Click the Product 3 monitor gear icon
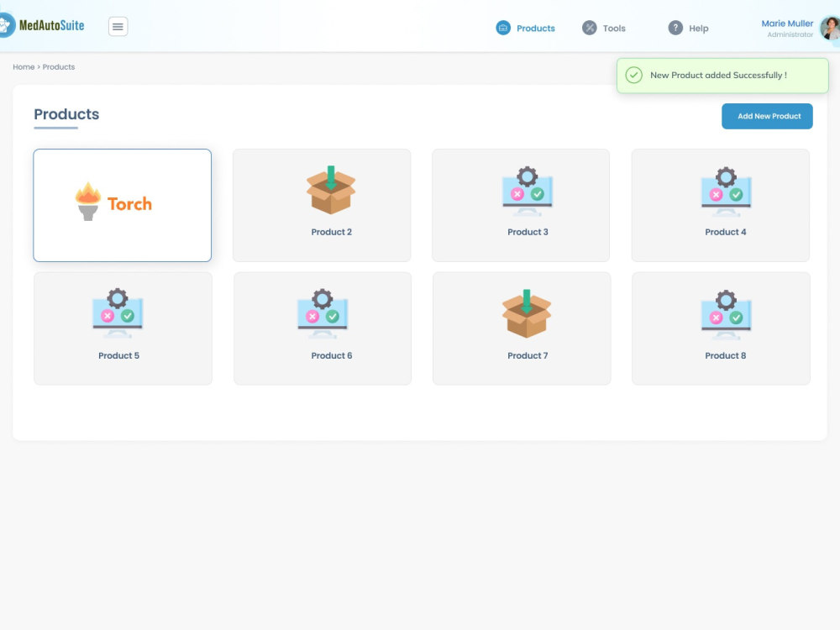840x630 pixels. tap(528, 192)
